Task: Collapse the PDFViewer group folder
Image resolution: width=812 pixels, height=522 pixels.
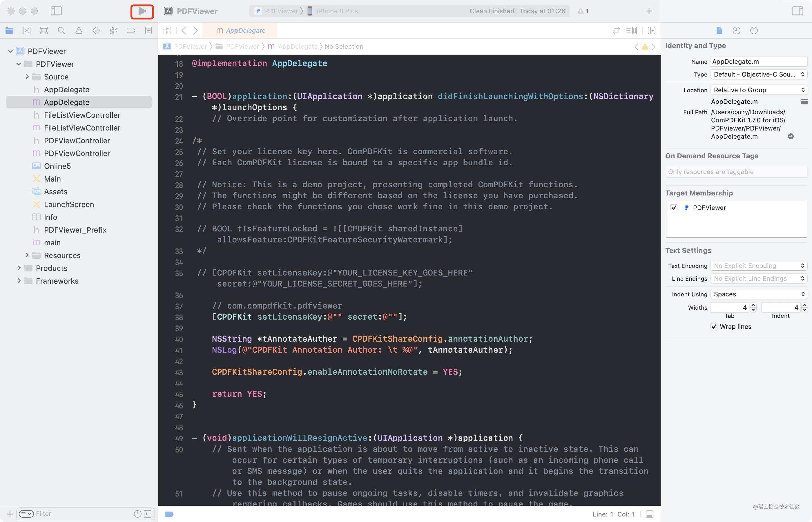Action: click(19, 64)
